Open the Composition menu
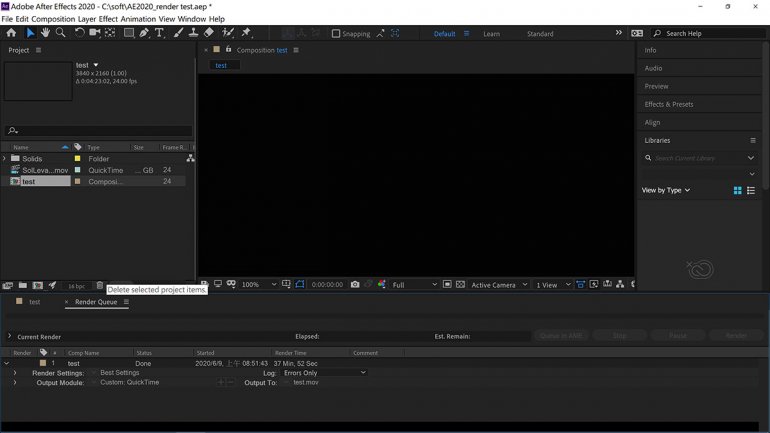 pyautogui.click(x=53, y=19)
